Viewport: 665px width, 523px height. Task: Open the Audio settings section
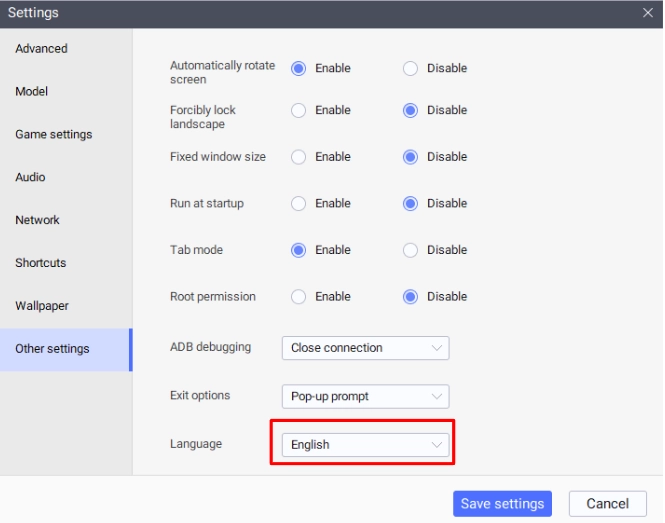point(30,178)
